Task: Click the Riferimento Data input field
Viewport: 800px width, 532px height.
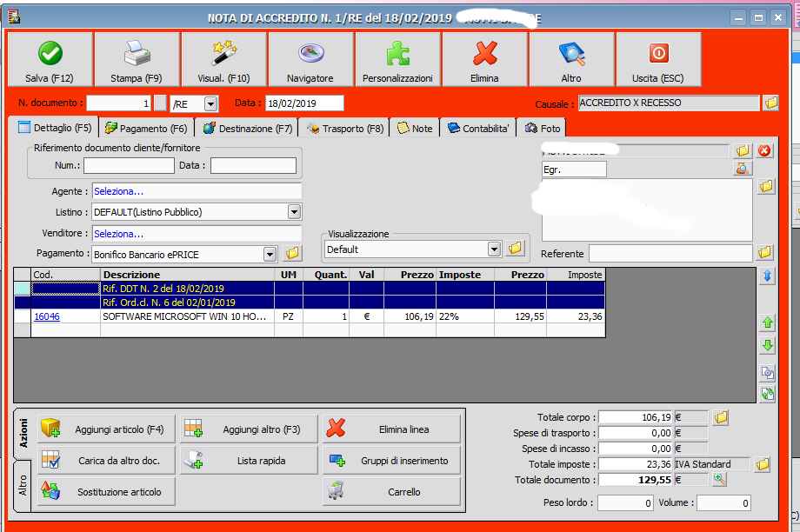Action: pyautogui.click(x=254, y=165)
